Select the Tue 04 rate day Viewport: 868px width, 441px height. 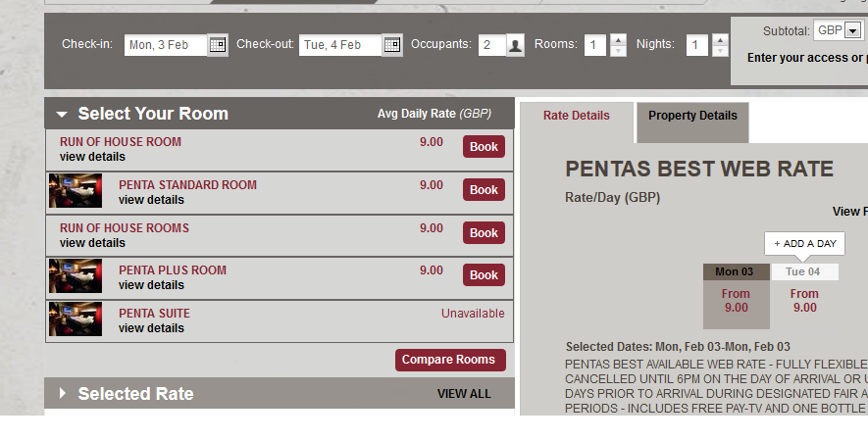pyautogui.click(x=804, y=296)
